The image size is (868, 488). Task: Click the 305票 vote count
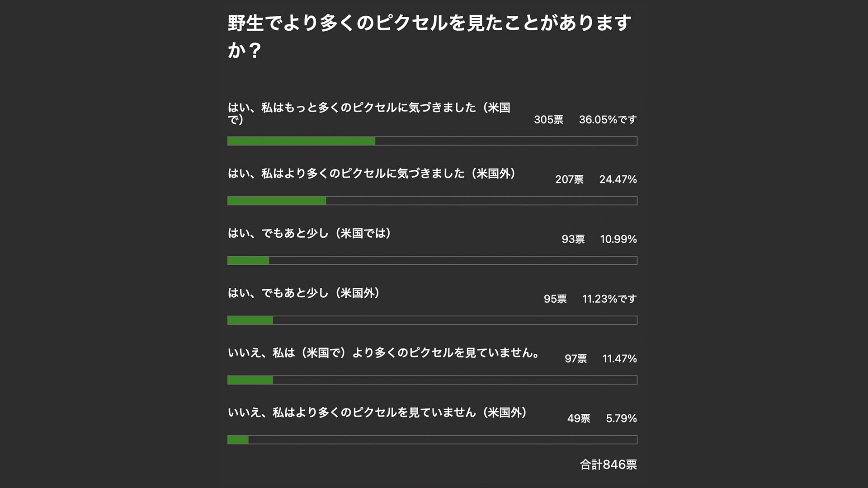548,120
